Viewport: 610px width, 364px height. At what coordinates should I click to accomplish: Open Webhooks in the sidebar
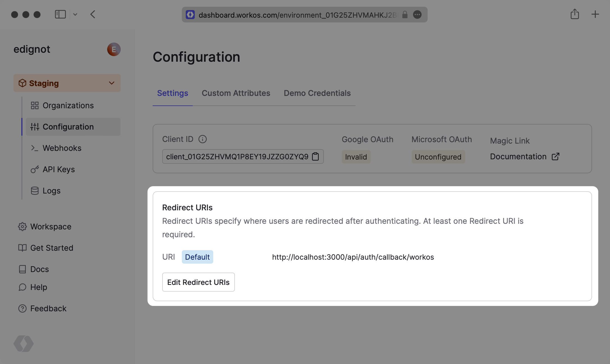point(62,148)
